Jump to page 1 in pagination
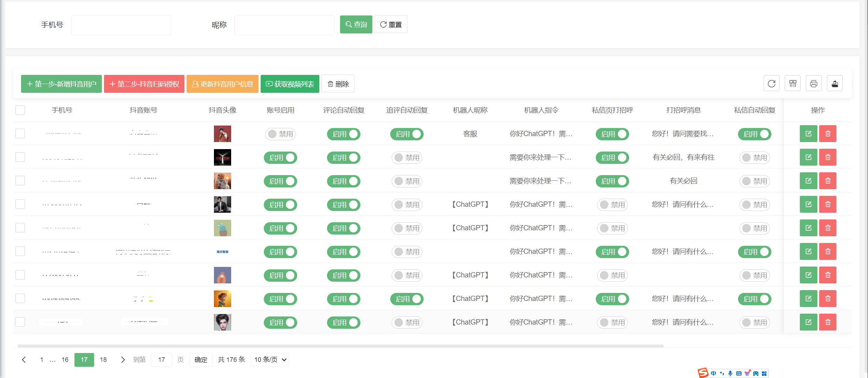The width and height of the screenshot is (868, 378). pyautogui.click(x=42, y=360)
